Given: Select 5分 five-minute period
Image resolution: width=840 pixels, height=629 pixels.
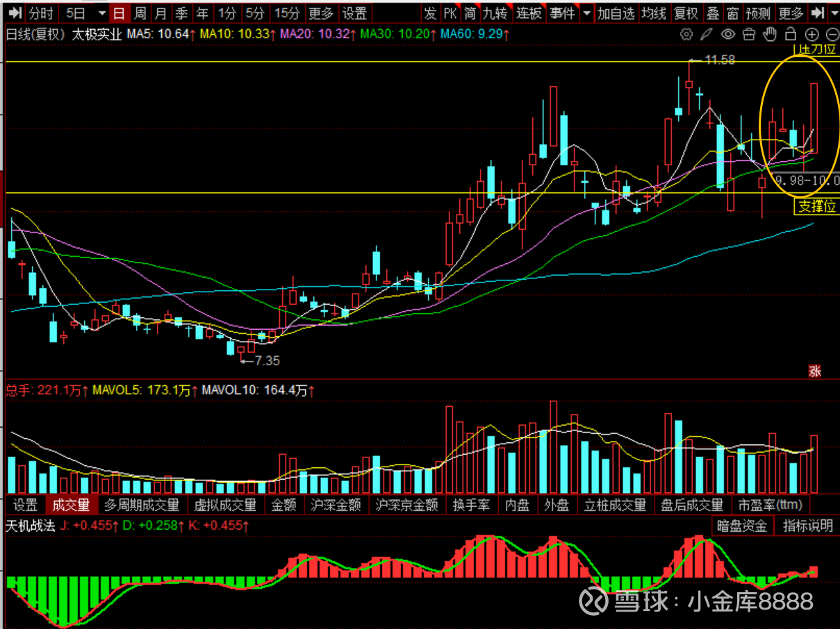Looking at the screenshot, I should coord(255,13).
